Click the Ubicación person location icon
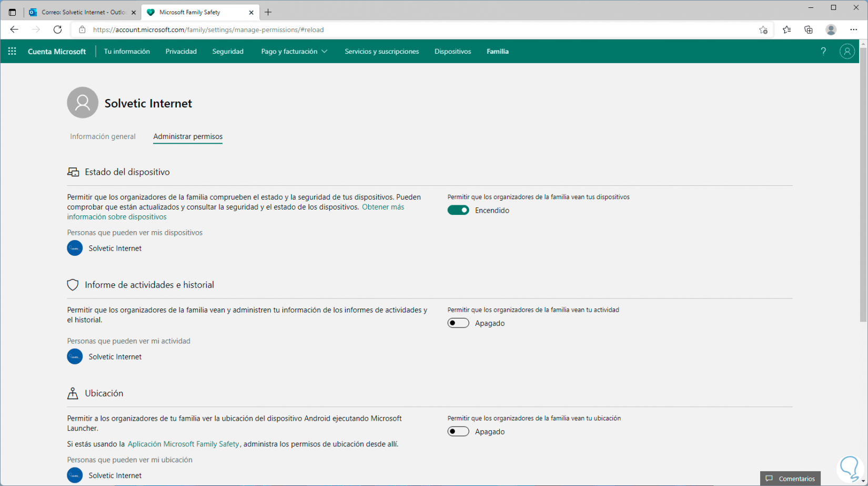 [73, 393]
